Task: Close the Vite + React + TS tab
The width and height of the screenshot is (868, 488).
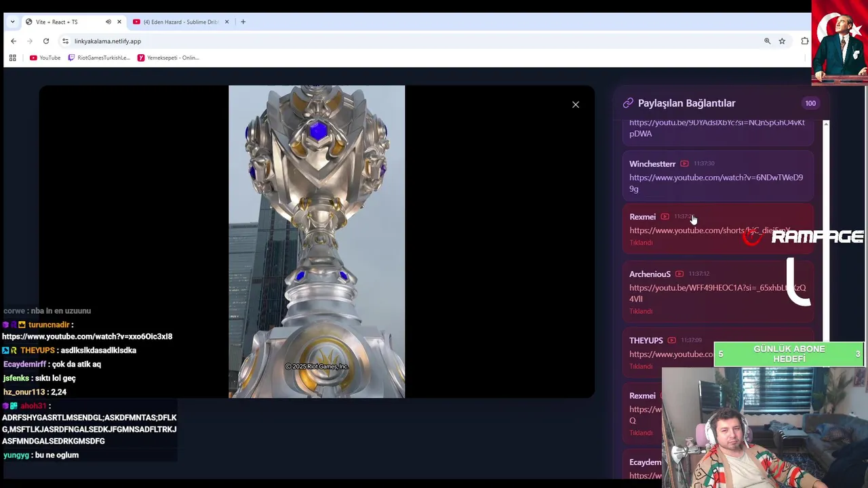Action: click(x=119, y=22)
